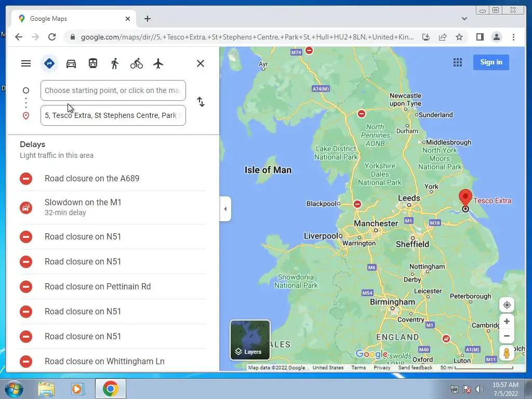Zoom in on the map
The width and height of the screenshot is (532, 399).
point(507,321)
